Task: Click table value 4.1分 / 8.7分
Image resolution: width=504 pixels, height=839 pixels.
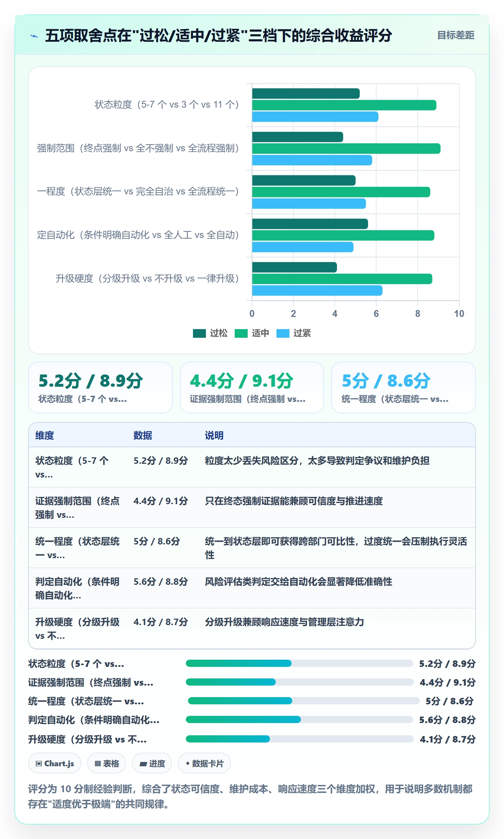Action: [x=161, y=622]
